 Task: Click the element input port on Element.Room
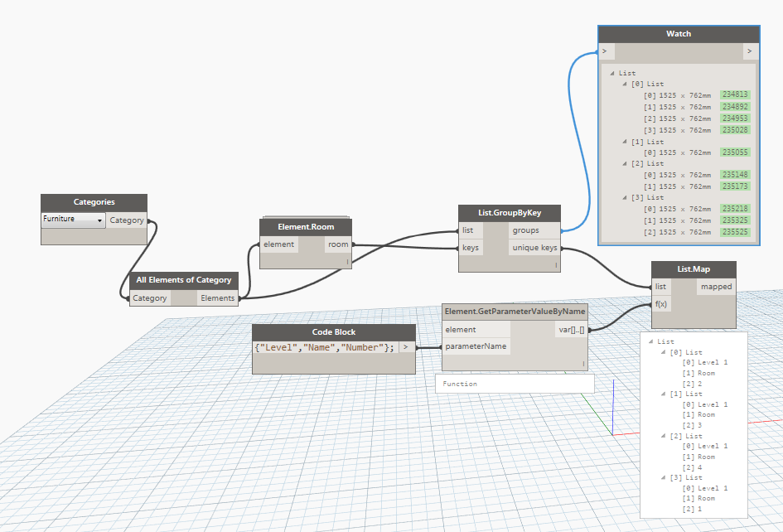pos(278,244)
